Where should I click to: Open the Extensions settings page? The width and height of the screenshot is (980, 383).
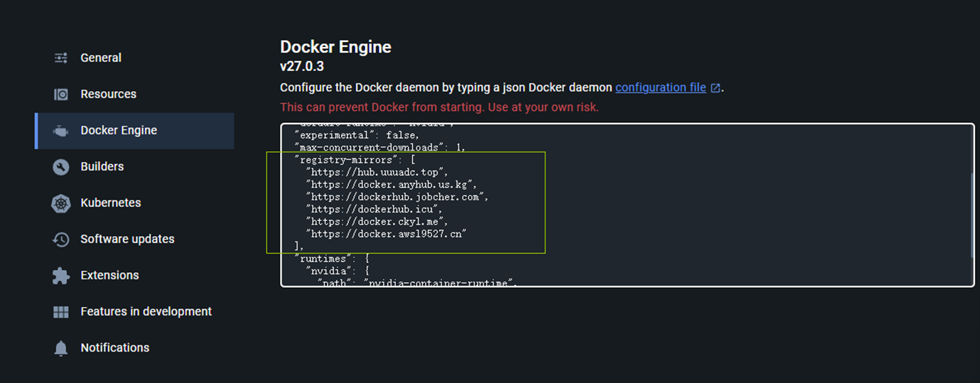[134, 276]
